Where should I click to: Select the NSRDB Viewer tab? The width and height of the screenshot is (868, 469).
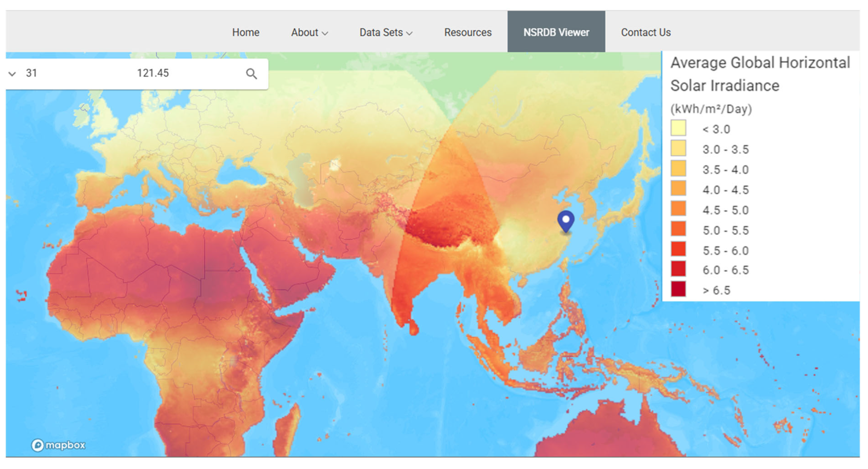point(556,32)
